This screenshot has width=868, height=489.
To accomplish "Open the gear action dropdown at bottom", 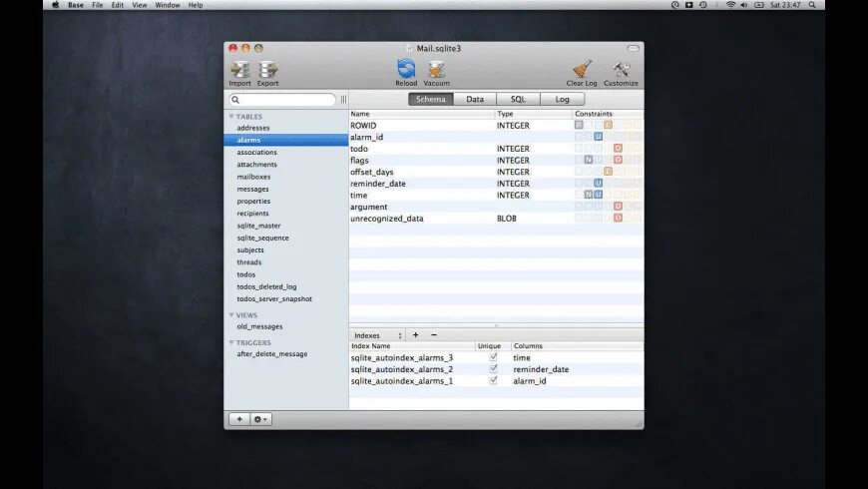I will pos(260,419).
